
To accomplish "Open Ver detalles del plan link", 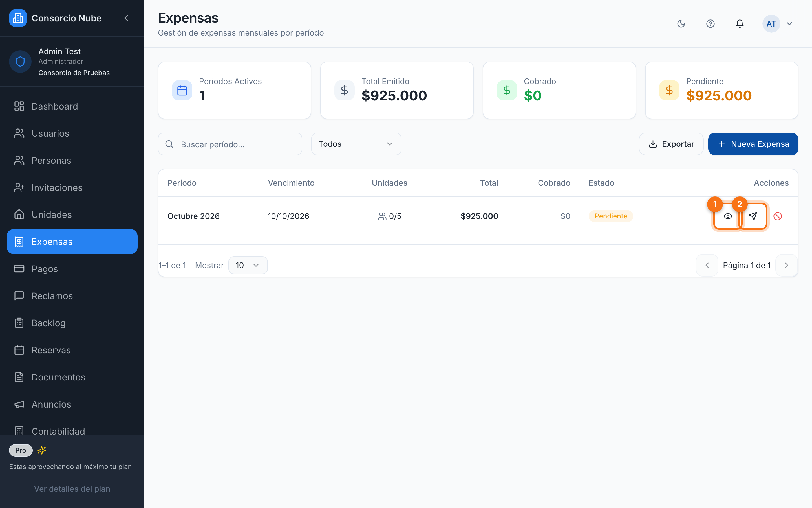I will (72, 489).
